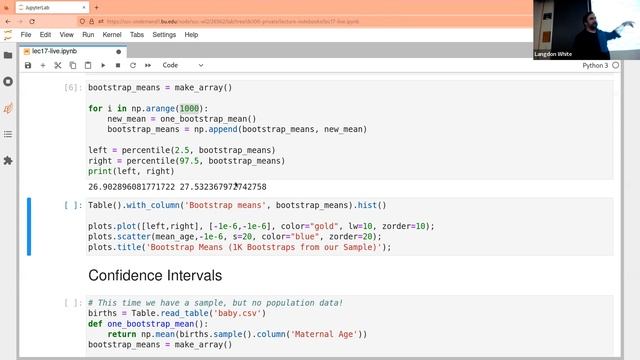Image resolution: width=640 pixels, height=360 pixels.
Task: Open the File Browser sidebar folder icon
Action: pyautogui.click(x=8, y=55)
